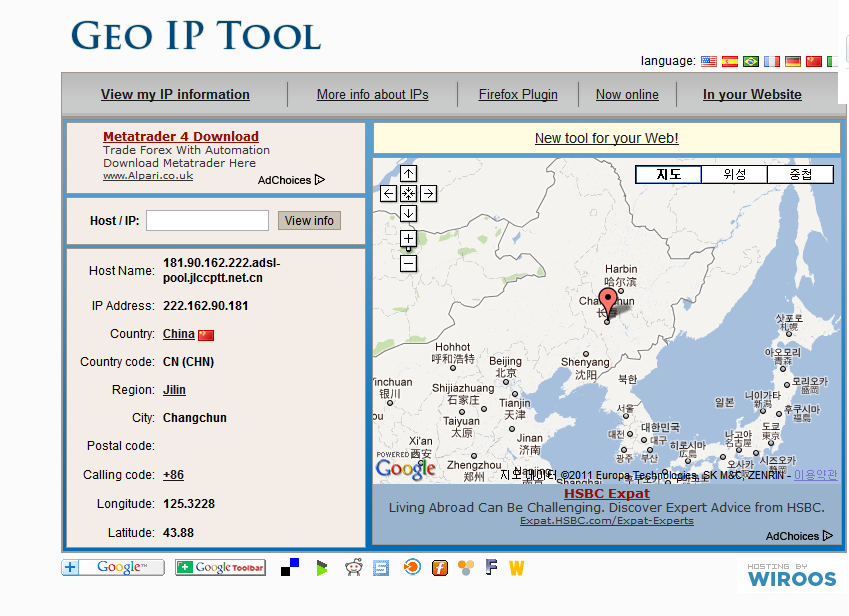The height and width of the screenshot is (616, 849).
Task: Open the Firefox Plugin page
Action: (518, 94)
